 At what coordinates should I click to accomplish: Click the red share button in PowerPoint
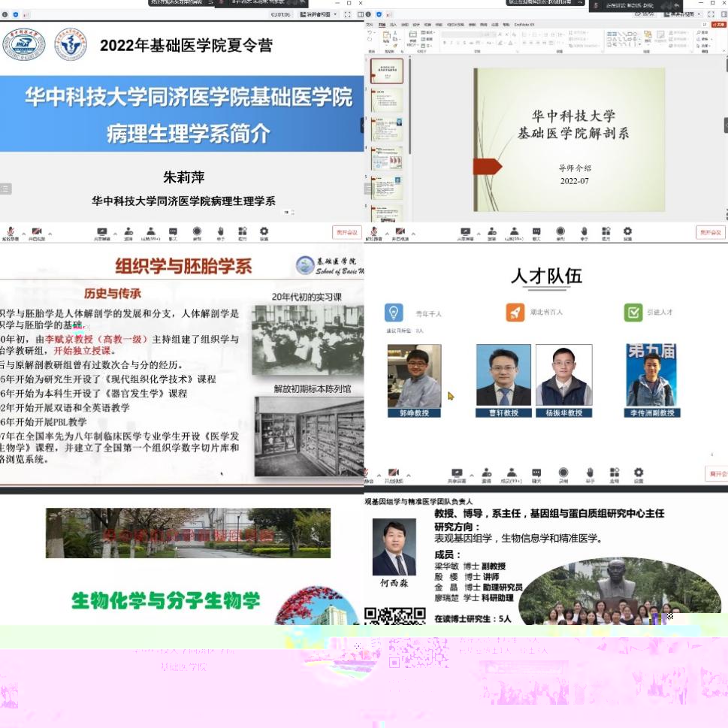tap(719, 25)
